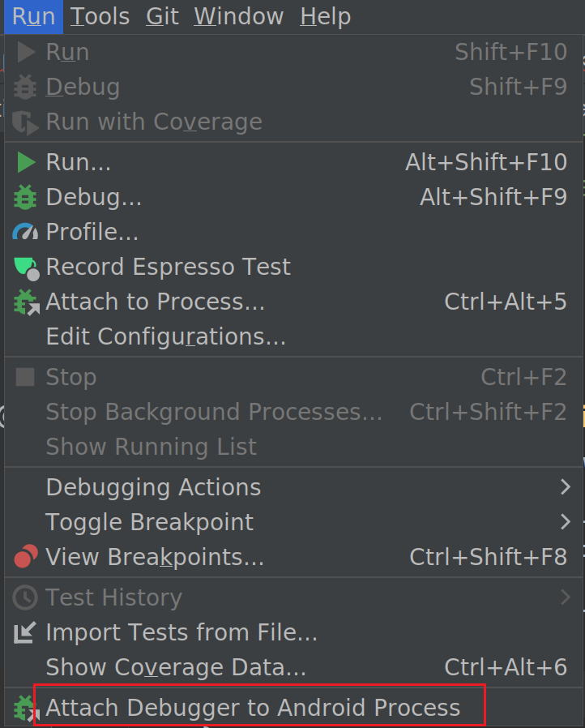
Task: Click the green Run... play icon
Action: tap(26, 162)
